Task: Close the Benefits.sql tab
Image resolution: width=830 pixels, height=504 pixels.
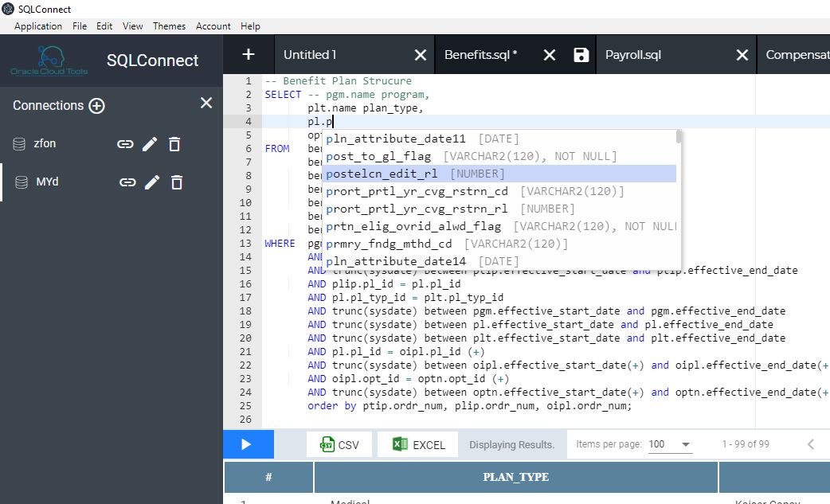Action: (x=550, y=55)
